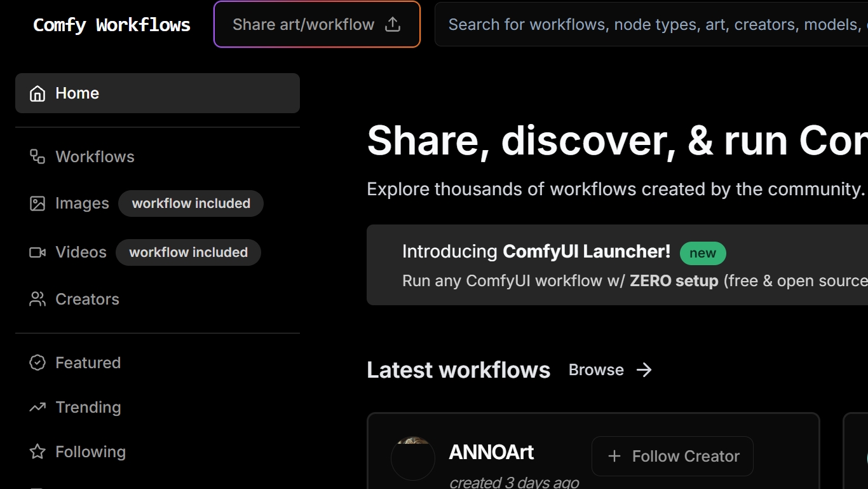868x489 pixels.
Task: Click the Images picture icon
Action: tap(37, 203)
